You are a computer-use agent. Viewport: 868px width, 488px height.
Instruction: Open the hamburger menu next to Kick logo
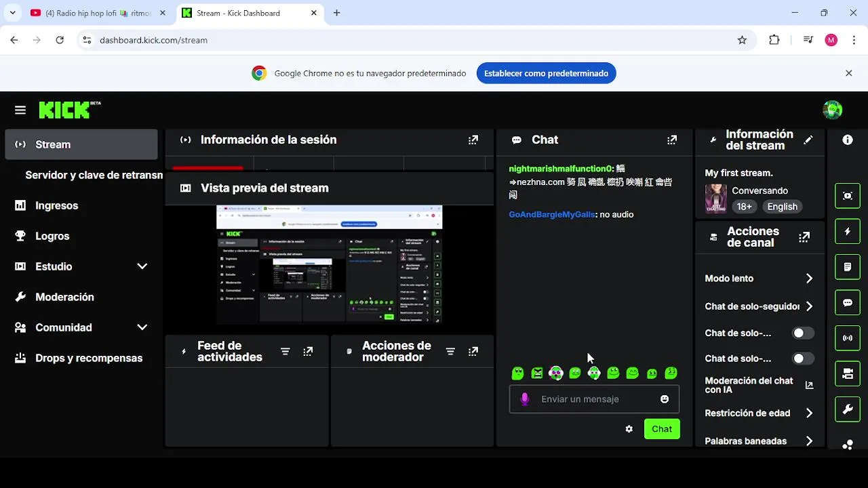pos(20,110)
